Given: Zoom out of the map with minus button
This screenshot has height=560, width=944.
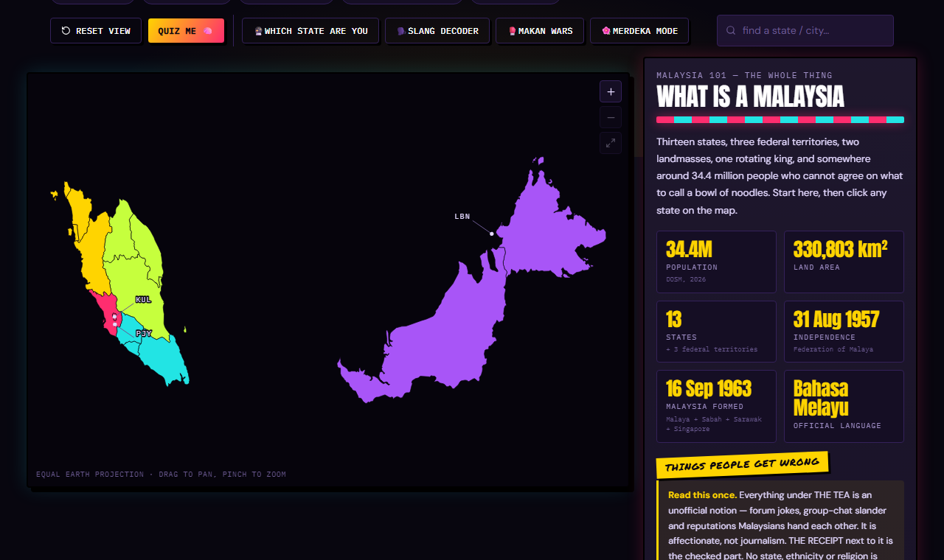Looking at the screenshot, I should (611, 117).
